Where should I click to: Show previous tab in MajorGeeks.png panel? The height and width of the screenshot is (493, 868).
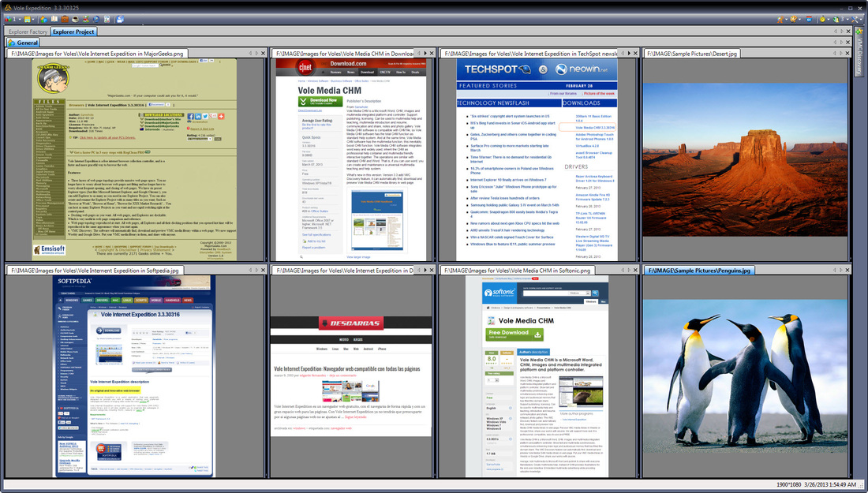coord(249,54)
